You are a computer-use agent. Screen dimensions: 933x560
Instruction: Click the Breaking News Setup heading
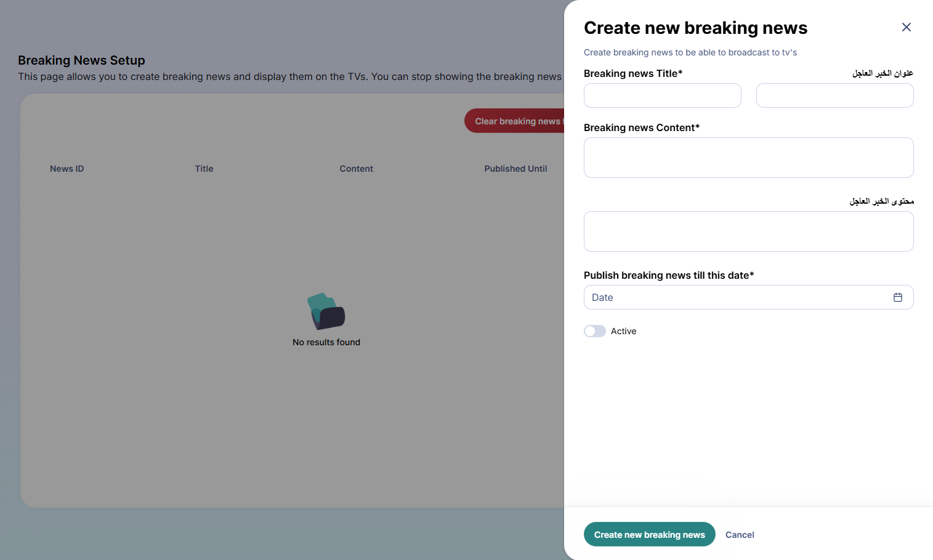point(81,60)
